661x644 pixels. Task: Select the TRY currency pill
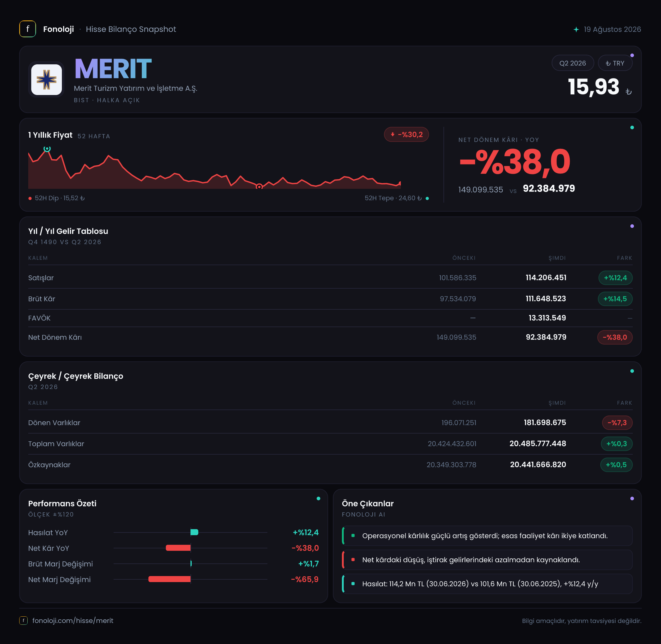coord(615,63)
